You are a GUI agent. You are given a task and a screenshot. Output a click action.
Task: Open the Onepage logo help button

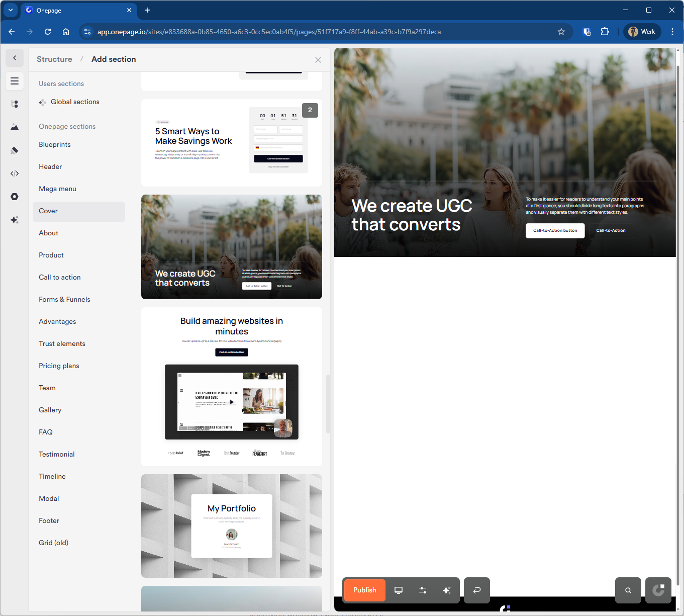tap(658, 590)
